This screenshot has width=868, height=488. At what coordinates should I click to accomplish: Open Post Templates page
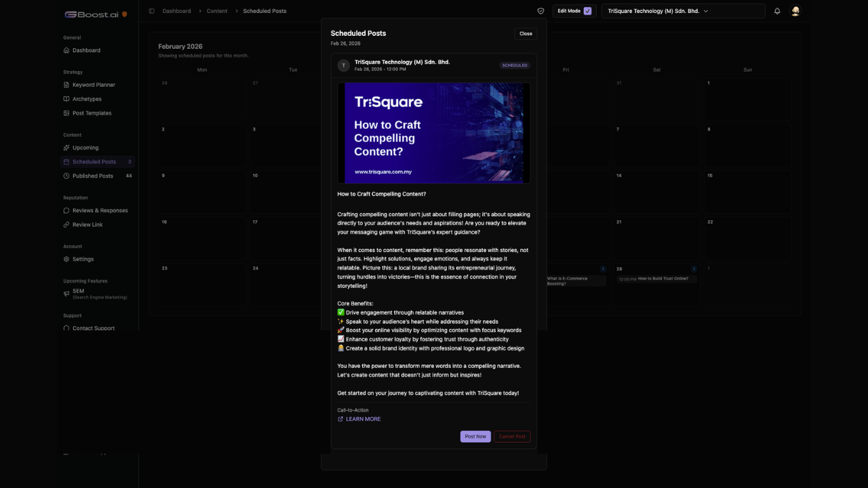92,113
